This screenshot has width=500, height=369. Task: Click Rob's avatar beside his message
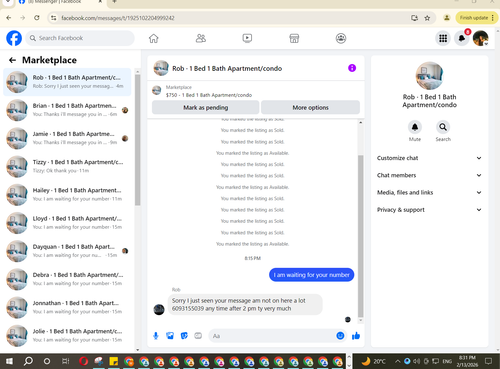coord(159,310)
